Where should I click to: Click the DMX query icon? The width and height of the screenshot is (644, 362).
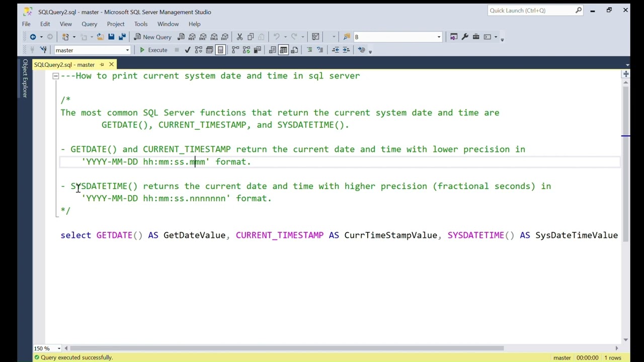click(203, 37)
